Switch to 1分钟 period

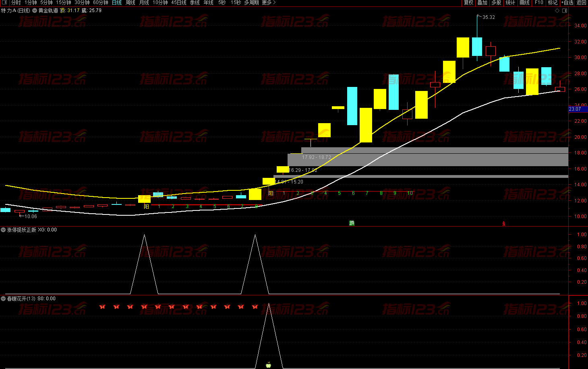click(31, 2)
